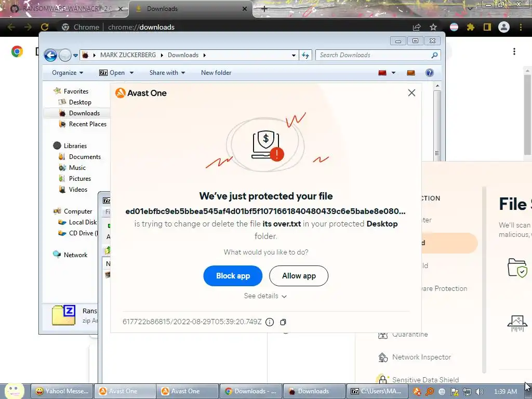
Task: Focus the Search Downloads field
Action: (378, 55)
